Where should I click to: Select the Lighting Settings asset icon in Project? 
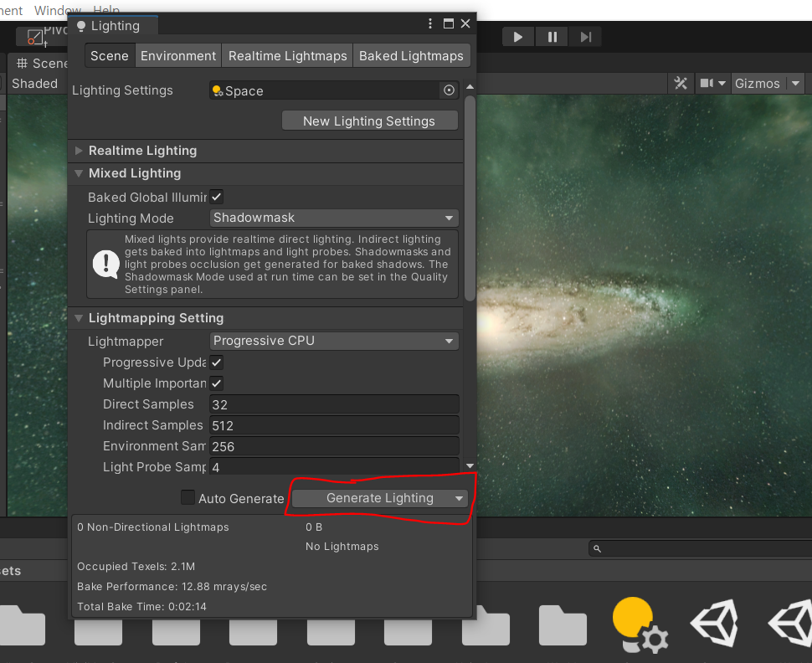[639, 623]
